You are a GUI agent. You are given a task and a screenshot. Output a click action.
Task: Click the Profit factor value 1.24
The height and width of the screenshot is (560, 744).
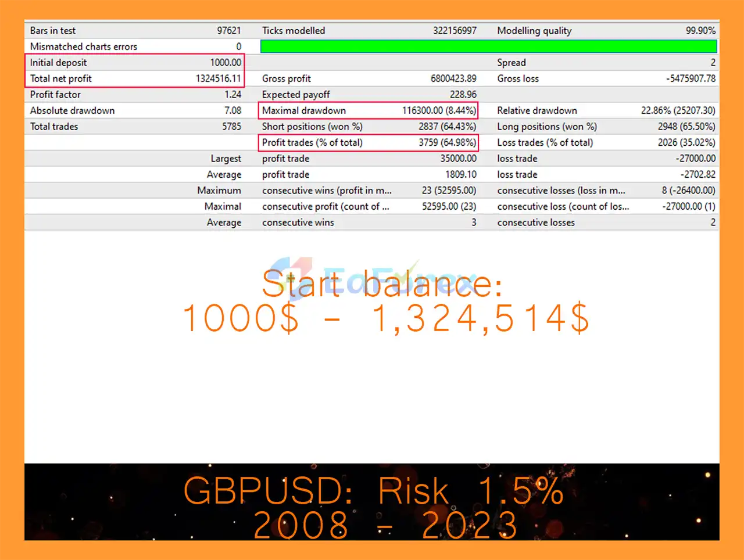[233, 95]
